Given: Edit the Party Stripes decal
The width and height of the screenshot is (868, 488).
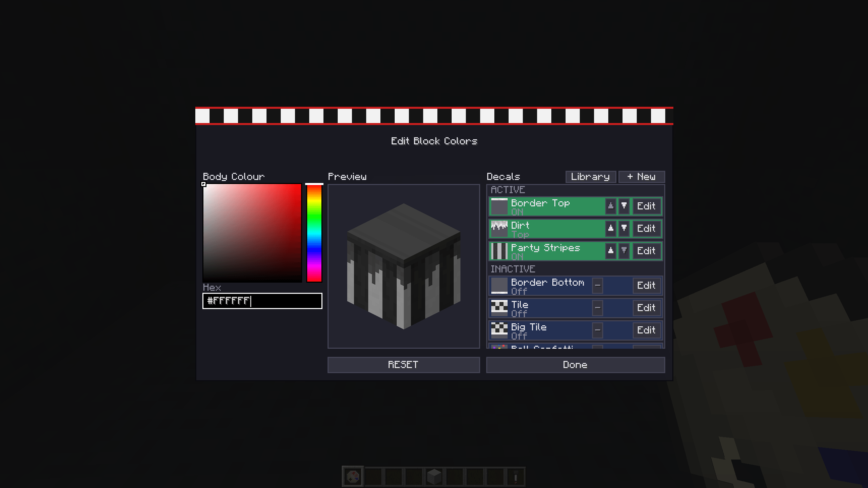Looking at the screenshot, I should point(646,251).
